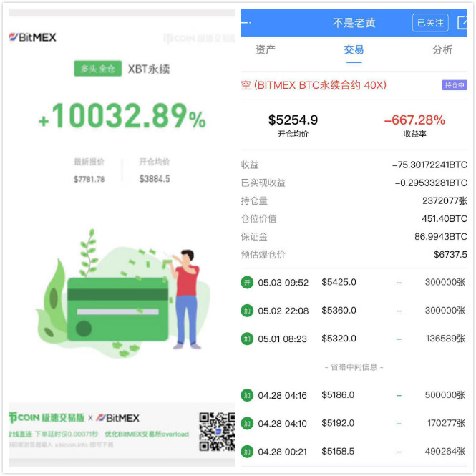This screenshot has width=476, height=476.
Task: Click the 170277张 quantity
Action: (446, 423)
